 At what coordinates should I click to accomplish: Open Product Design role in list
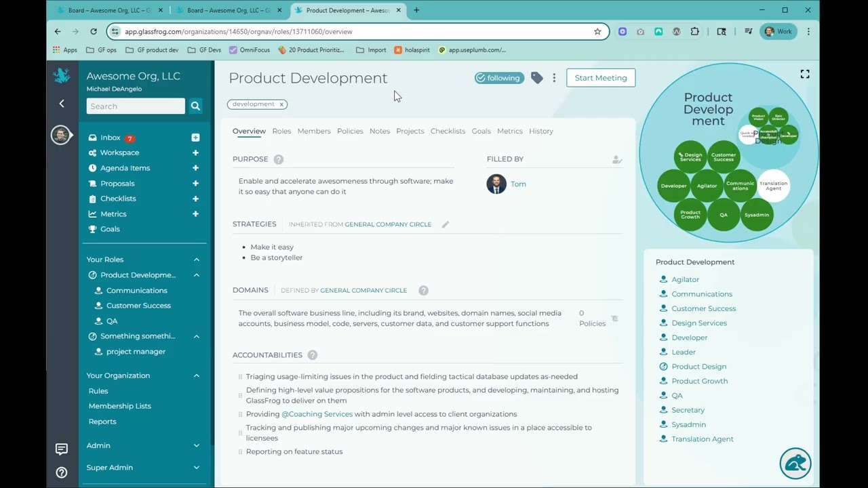point(698,367)
